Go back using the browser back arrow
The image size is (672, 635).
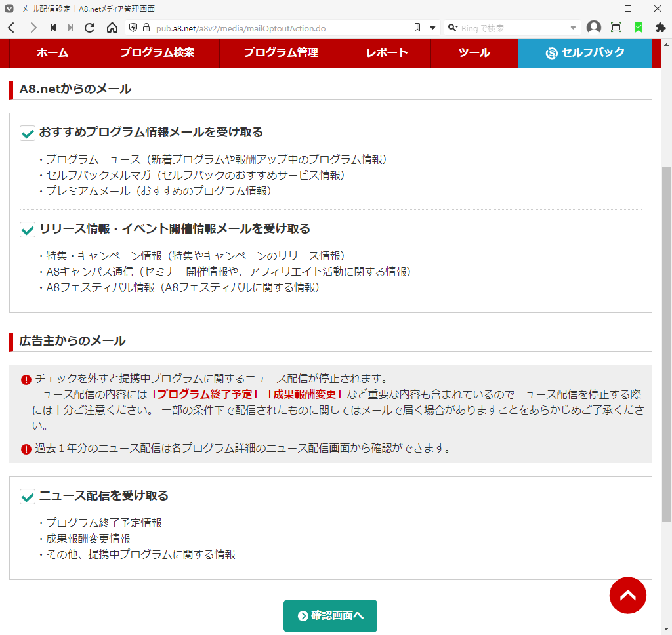[12, 28]
